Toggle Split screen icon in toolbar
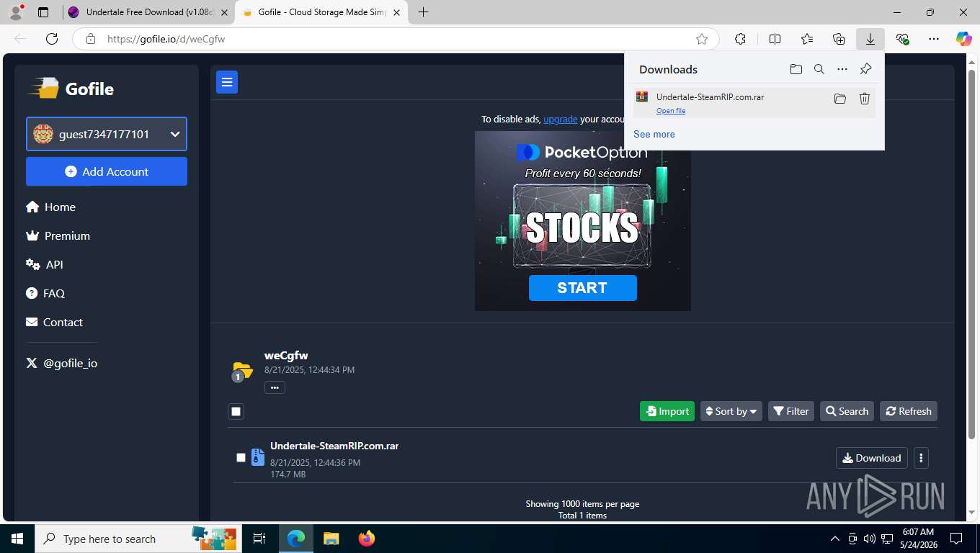Image resolution: width=980 pixels, height=553 pixels. [775, 39]
